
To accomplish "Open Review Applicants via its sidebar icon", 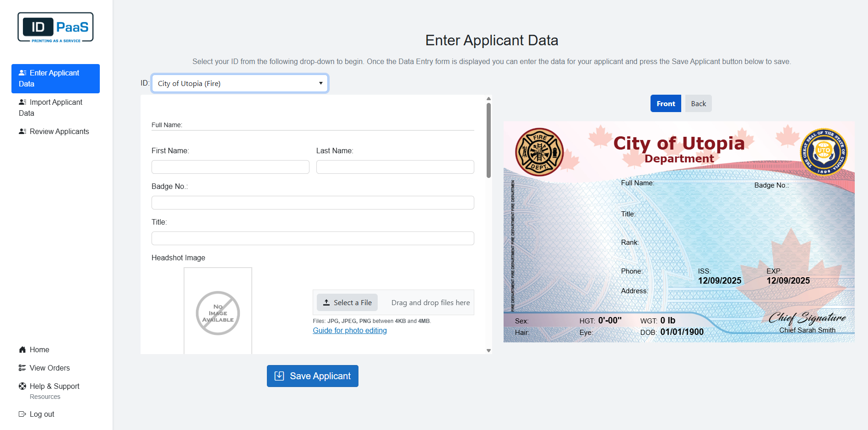I will (x=22, y=131).
